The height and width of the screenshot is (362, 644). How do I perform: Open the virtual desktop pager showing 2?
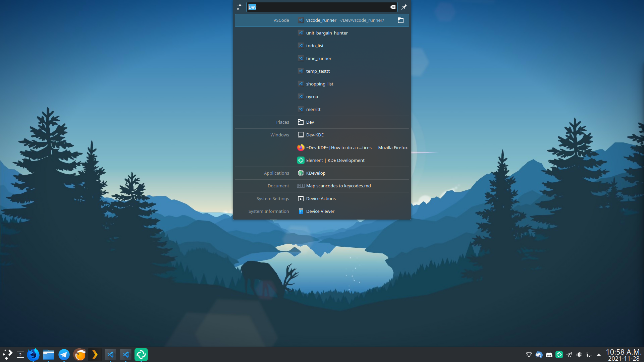[x=20, y=354]
